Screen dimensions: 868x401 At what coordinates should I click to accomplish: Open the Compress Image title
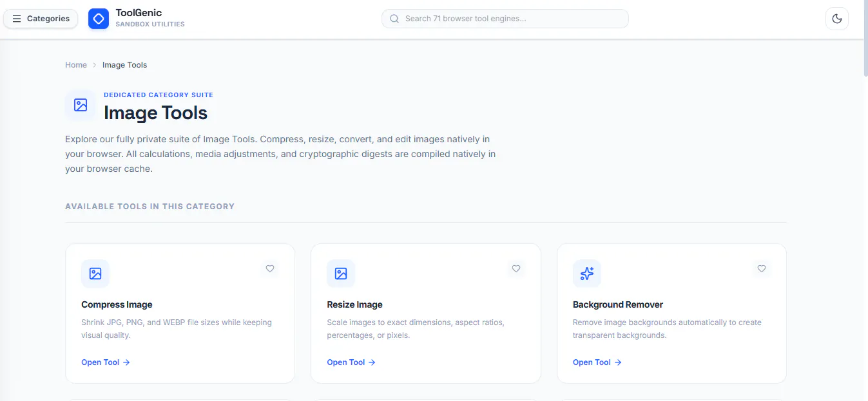tap(117, 304)
